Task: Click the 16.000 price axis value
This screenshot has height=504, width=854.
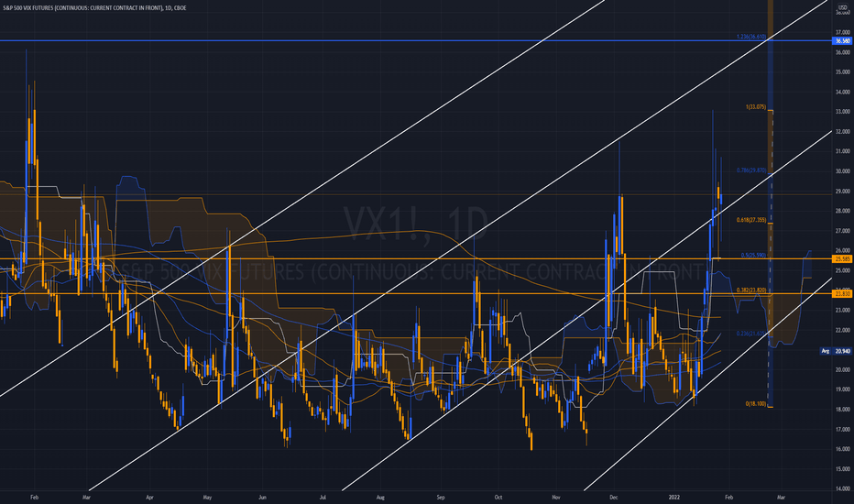Action: (842, 449)
